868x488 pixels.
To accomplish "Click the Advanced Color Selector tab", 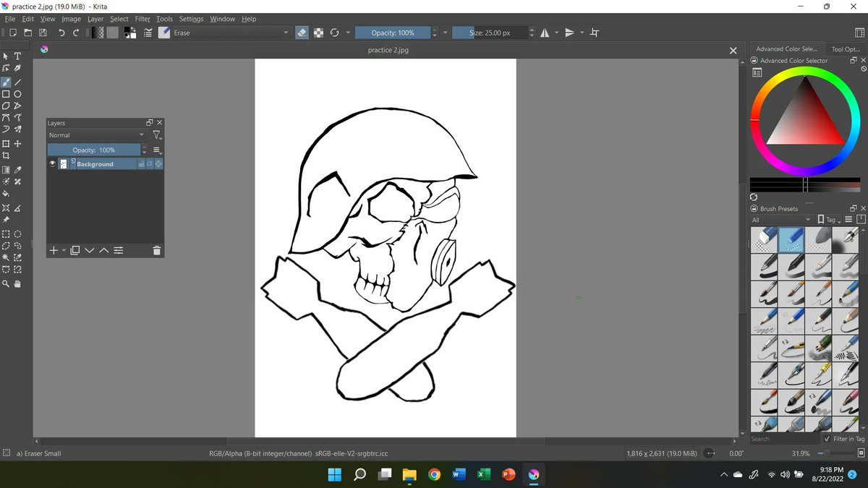I will pyautogui.click(x=786, y=49).
